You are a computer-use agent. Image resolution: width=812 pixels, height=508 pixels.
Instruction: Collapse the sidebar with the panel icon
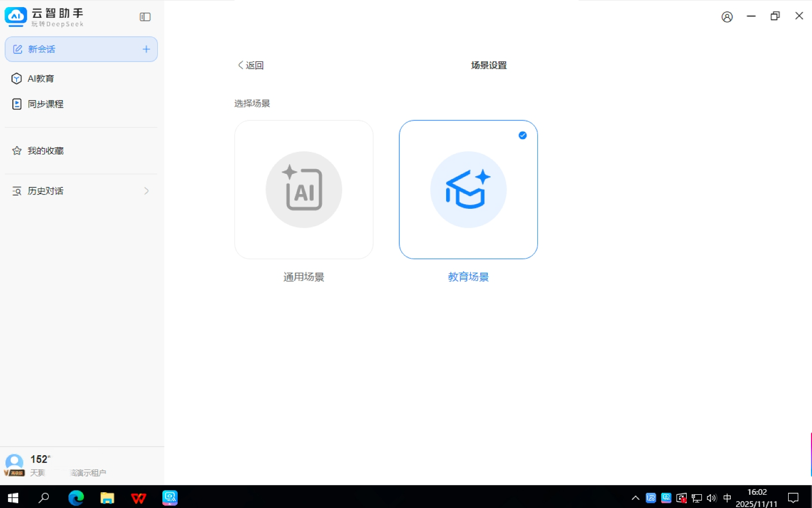pos(145,17)
